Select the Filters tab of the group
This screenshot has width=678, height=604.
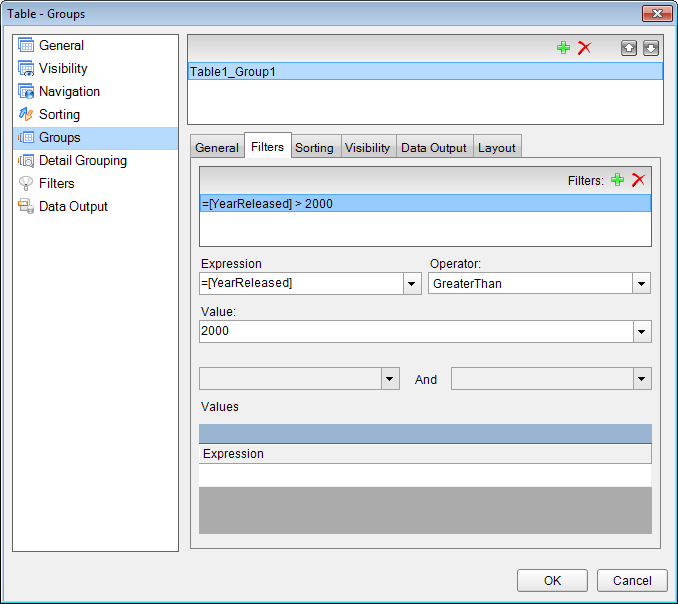268,146
